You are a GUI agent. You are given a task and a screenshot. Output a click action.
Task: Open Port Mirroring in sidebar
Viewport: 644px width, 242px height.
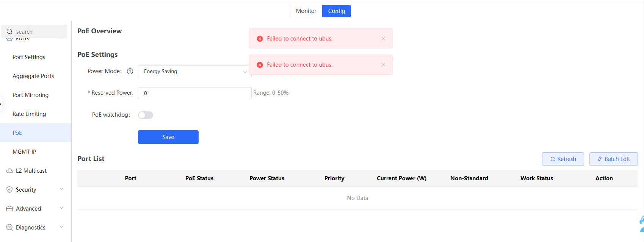[x=30, y=95]
